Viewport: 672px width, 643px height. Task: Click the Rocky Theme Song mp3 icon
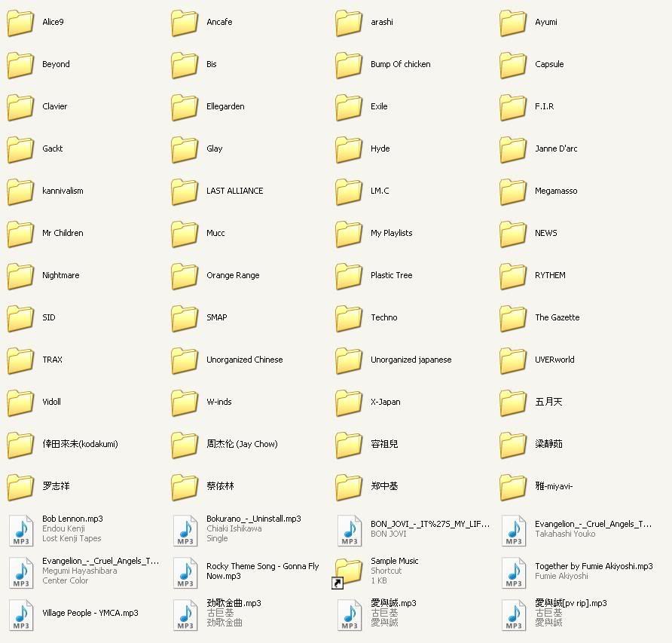pyautogui.click(x=185, y=573)
